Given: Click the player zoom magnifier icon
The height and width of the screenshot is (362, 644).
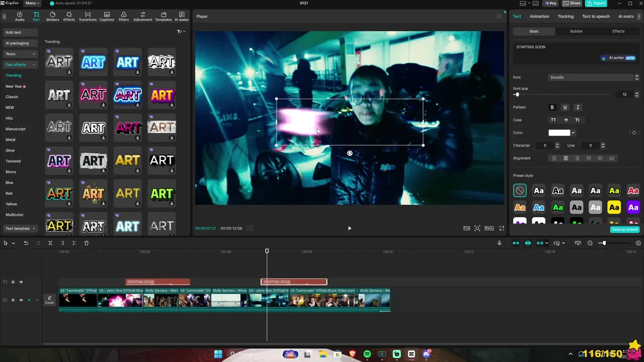Looking at the screenshot, I should click(x=477, y=228).
